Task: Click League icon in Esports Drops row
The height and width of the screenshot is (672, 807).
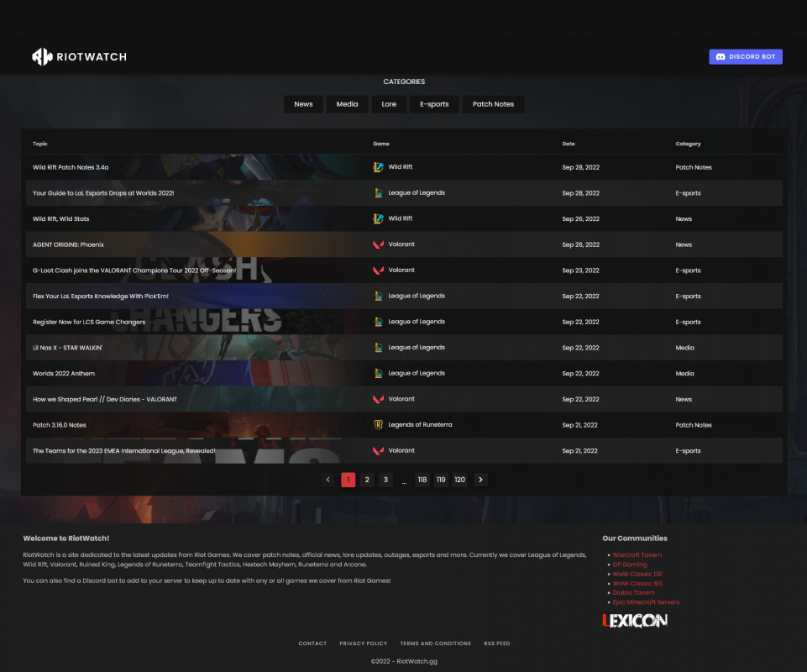Action: tap(378, 192)
